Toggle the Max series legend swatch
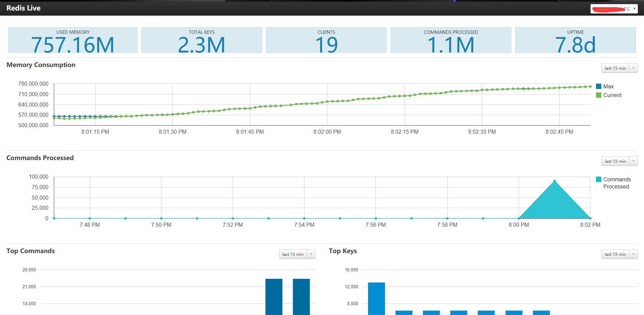Viewport: 644px width, 315px height. point(599,86)
